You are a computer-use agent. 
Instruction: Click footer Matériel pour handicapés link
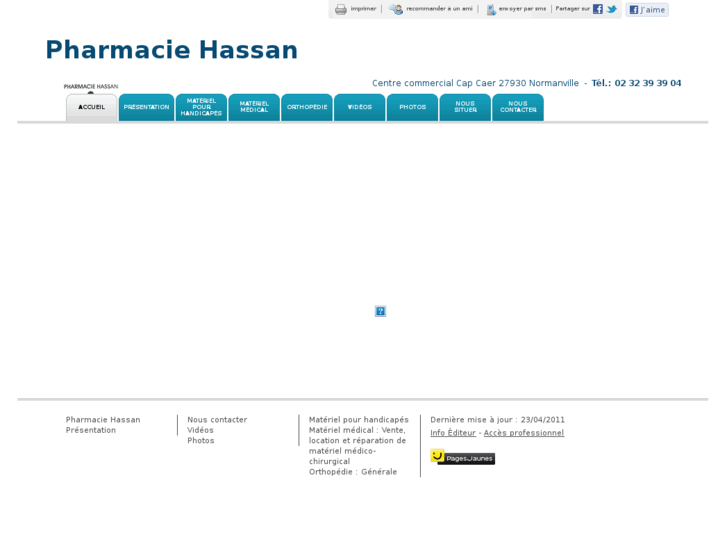359,420
